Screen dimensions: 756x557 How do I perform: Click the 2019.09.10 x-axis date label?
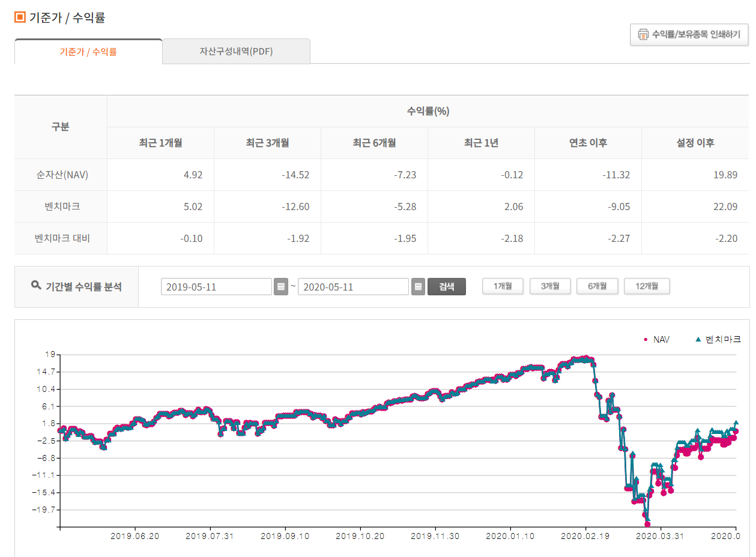point(285,537)
